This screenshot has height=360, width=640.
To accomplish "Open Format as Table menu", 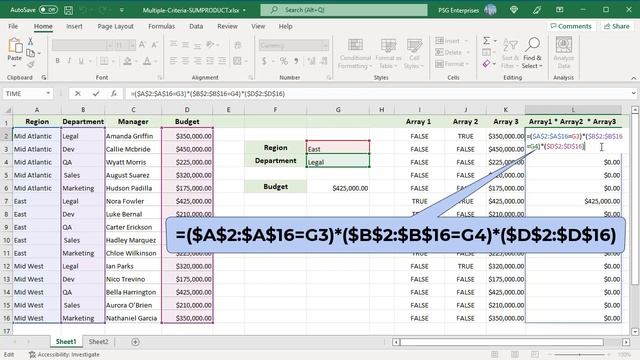I will pos(388,53).
